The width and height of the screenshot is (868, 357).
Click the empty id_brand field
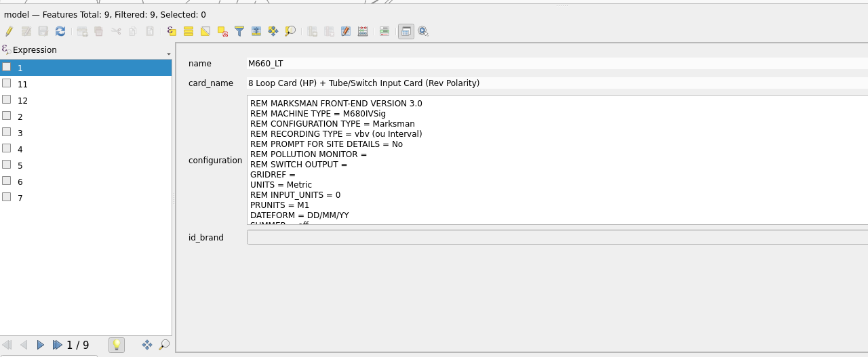(557, 237)
